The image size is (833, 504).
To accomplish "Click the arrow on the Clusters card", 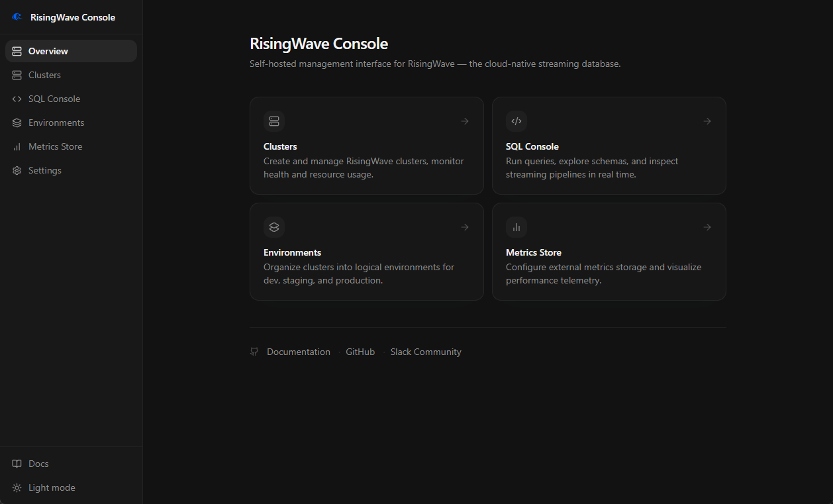I will pos(465,121).
